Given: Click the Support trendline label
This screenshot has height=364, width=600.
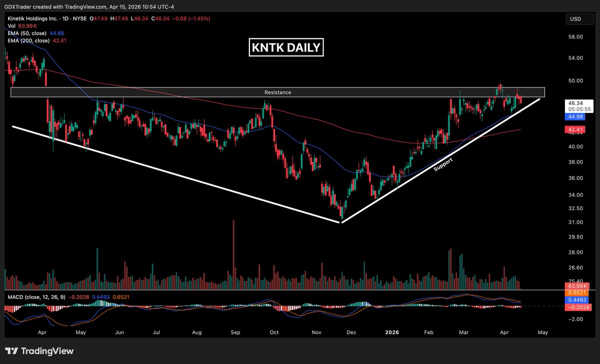Looking at the screenshot, I should coord(443,165).
